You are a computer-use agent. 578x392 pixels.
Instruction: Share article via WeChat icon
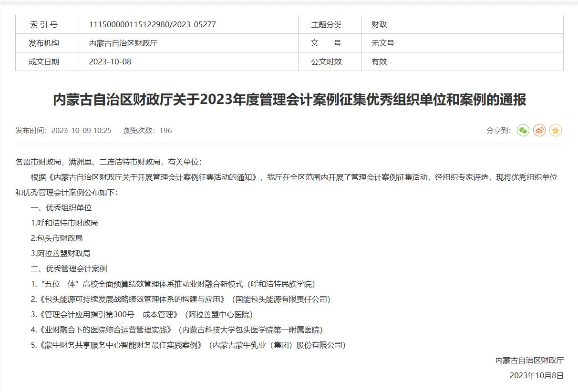tap(523, 130)
